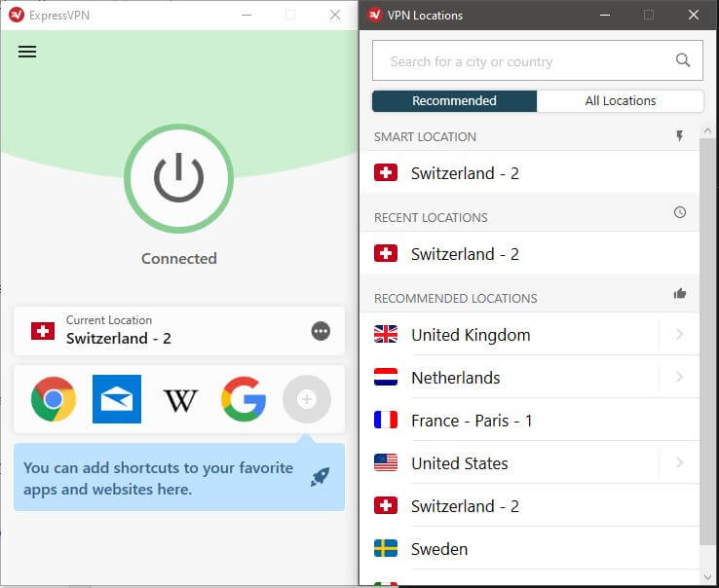Minimize the VPN Locations window
Image resolution: width=719 pixels, height=588 pixels.
605,15
